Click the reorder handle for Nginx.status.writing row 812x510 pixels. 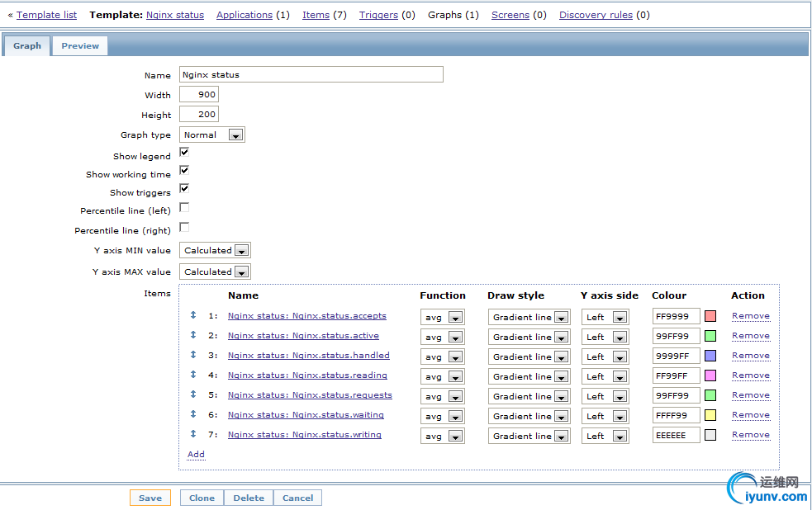point(193,434)
